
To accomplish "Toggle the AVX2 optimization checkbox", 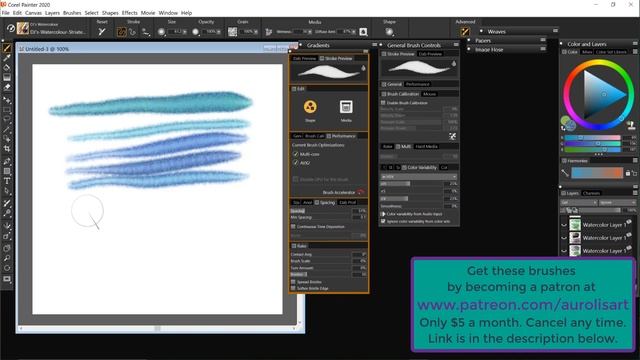I will (x=296, y=162).
